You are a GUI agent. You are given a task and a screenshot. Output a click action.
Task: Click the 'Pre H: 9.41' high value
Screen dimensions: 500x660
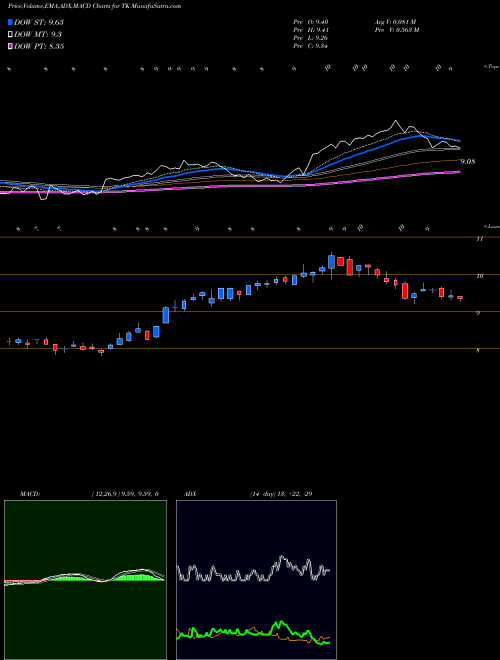(311, 30)
